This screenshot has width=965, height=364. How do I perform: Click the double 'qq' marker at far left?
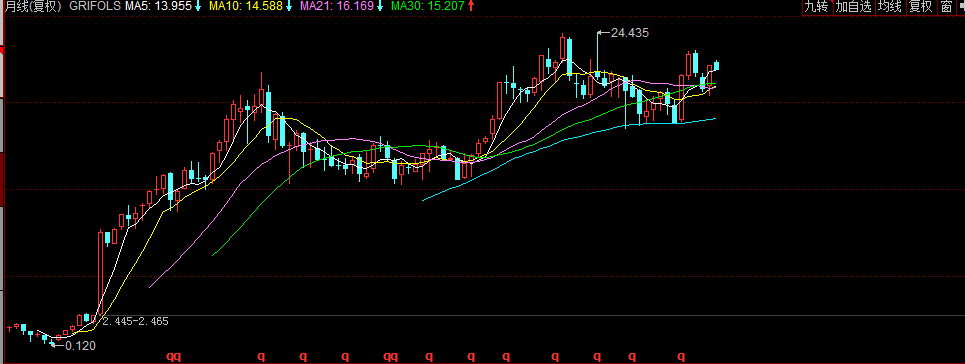175,356
